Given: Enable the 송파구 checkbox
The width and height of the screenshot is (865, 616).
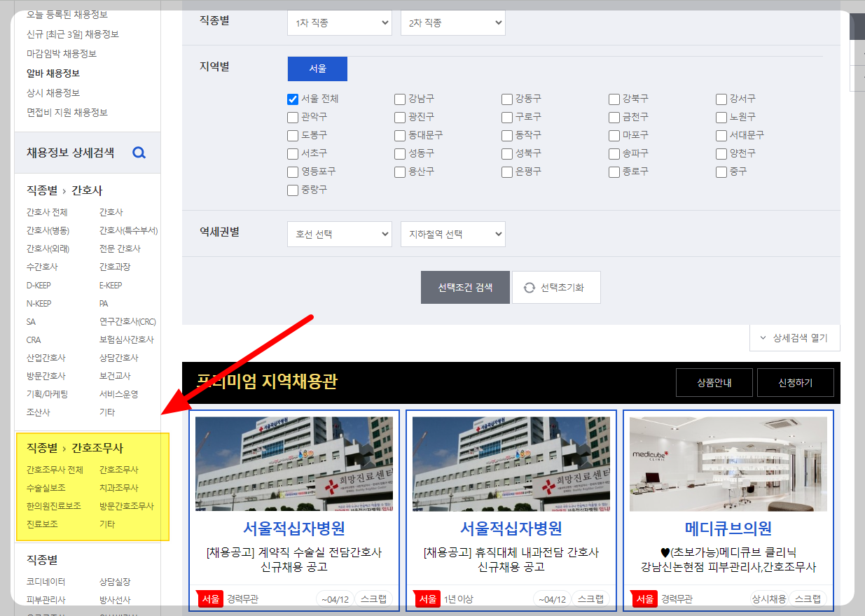Looking at the screenshot, I should [614, 153].
